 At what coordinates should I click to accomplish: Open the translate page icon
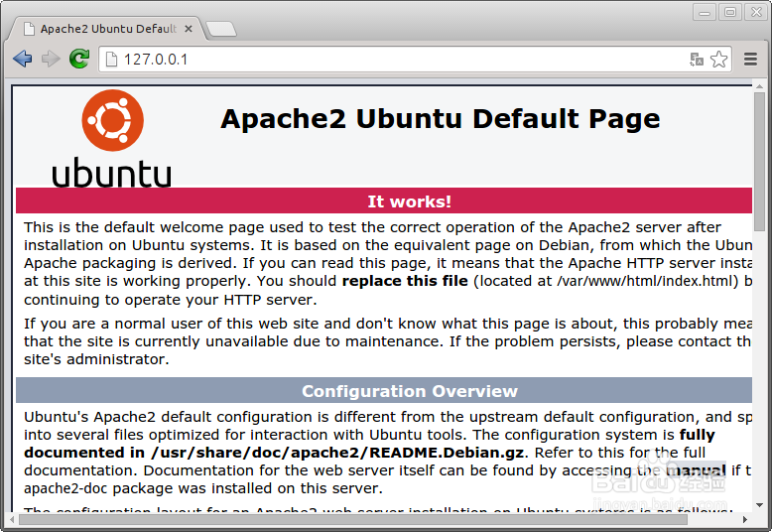pyautogui.click(x=697, y=60)
